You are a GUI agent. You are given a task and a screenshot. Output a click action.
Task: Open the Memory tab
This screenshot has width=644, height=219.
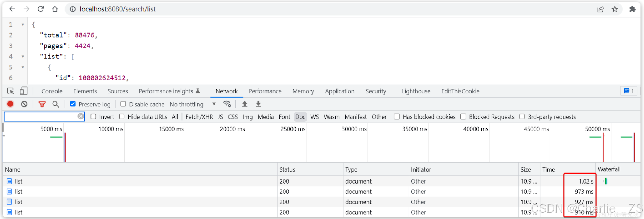(x=303, y=91)
